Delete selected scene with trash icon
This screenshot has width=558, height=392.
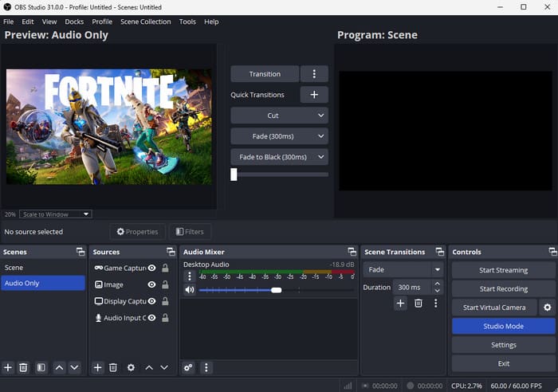(x=23, y=367)
